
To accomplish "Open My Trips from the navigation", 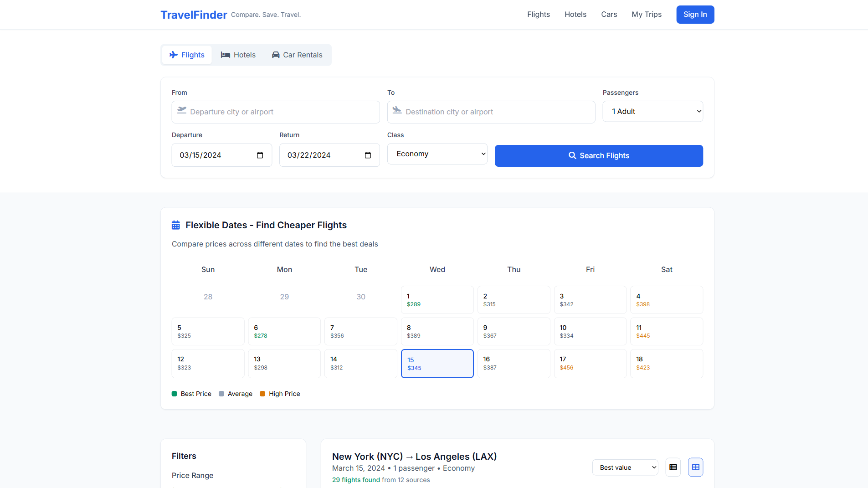I will pos(646,14).
